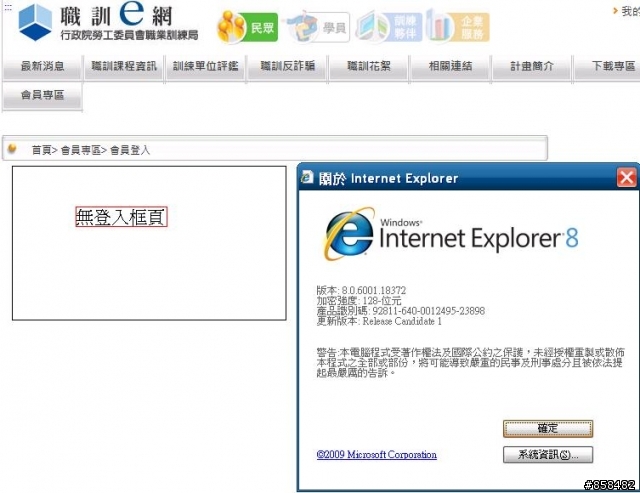Screen dimensions: 640x493
Task: Click the 職訓e網 blue cube logo
Action: point(36,22)
